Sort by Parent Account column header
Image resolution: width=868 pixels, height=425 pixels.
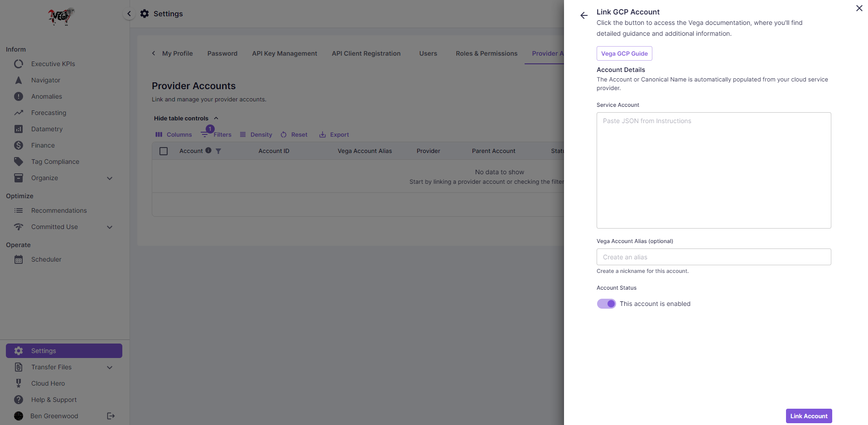click(493, 151)
